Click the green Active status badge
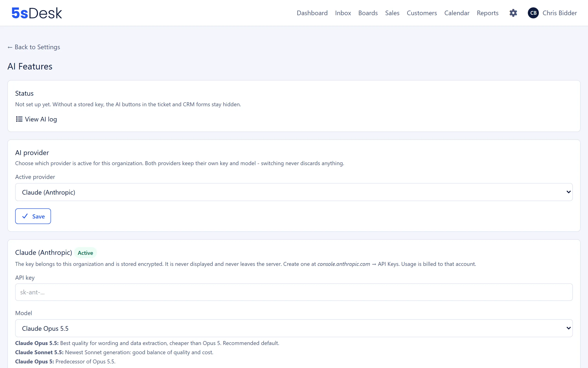The height and width of the screenshot is (368, 588). click(x=85, y=253)
